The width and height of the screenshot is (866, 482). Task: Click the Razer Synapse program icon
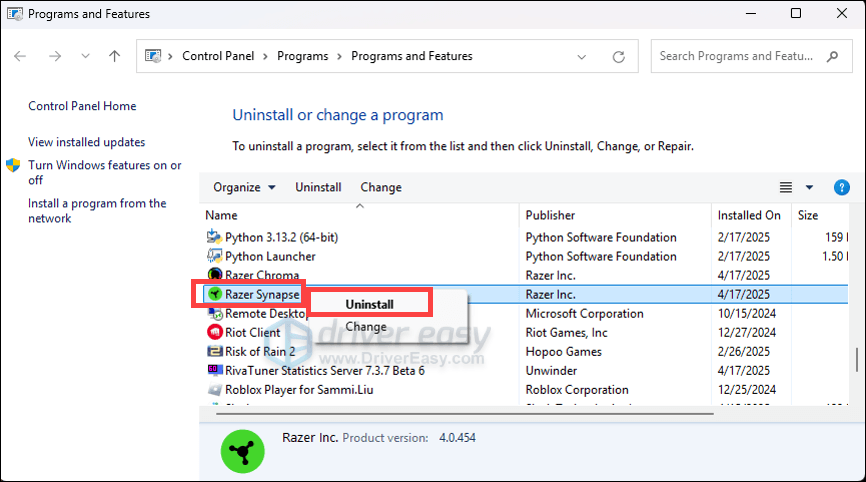click(x=214, y=295)
